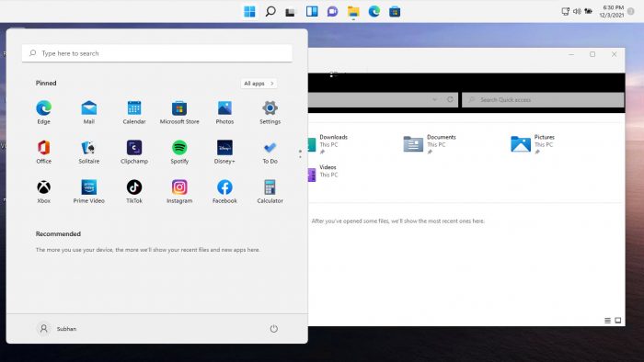Image resolution: width=644 pixels, height=362 pixels.
Task: Show the clock and date flyout
Action: (613, 11)
